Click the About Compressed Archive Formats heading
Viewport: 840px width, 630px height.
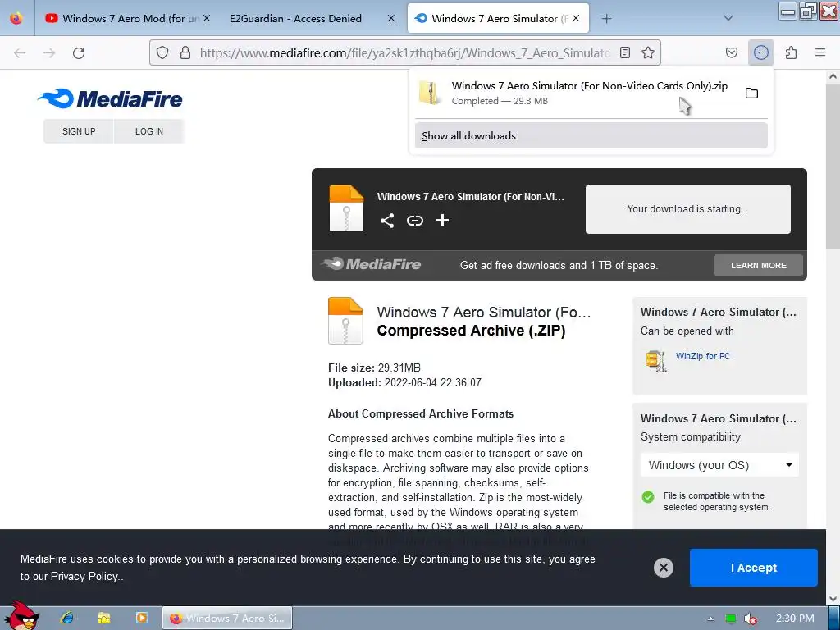pyautogui.click(x=421, y=413)
